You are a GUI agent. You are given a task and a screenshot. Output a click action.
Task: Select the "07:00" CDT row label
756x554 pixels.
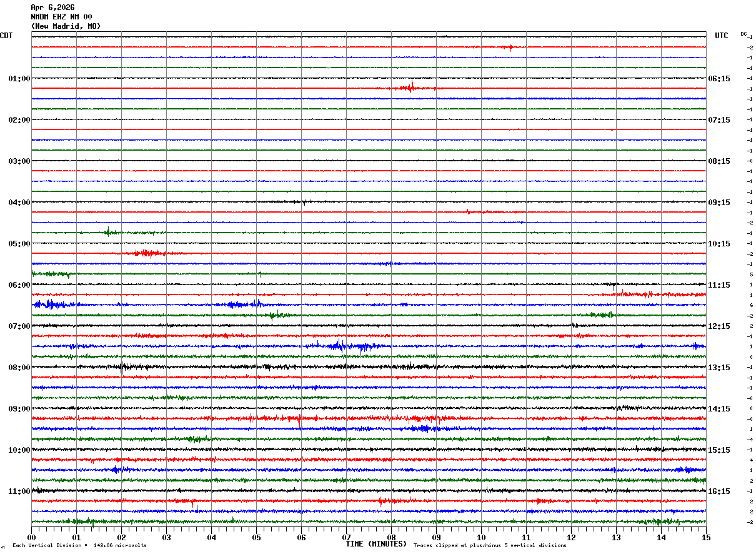coord(19,326)
